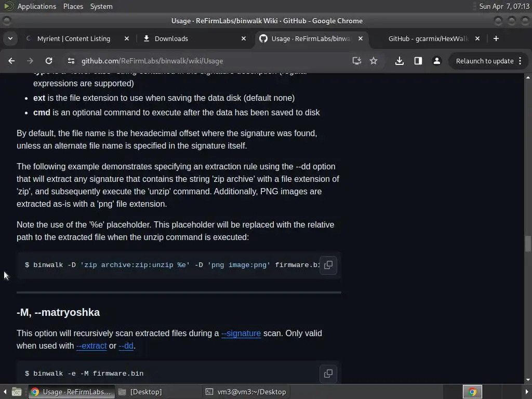Click the scrollbar up arrow

pos(528,77)
